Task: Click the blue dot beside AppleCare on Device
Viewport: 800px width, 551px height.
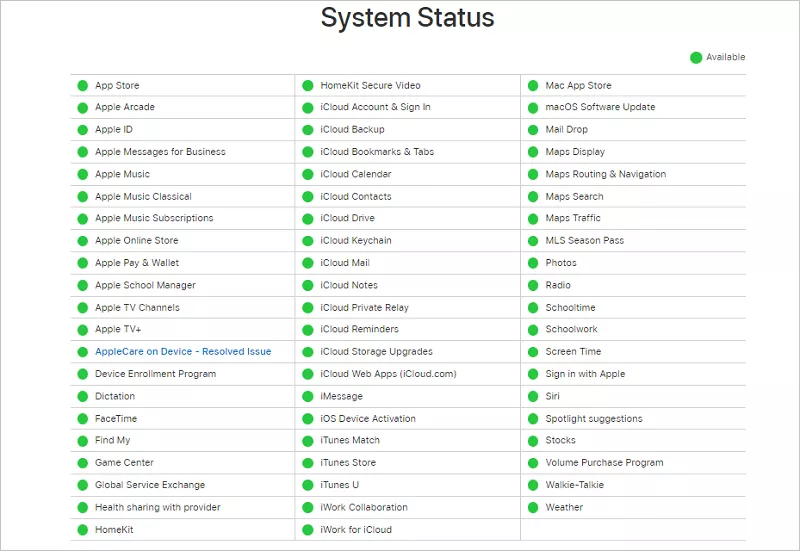Action: 83,352
